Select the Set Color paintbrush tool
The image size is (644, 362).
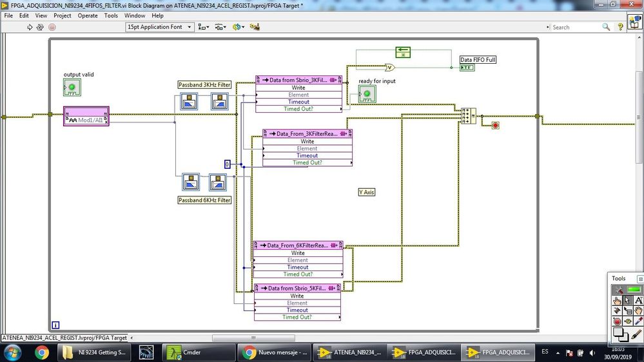(637, 334)
